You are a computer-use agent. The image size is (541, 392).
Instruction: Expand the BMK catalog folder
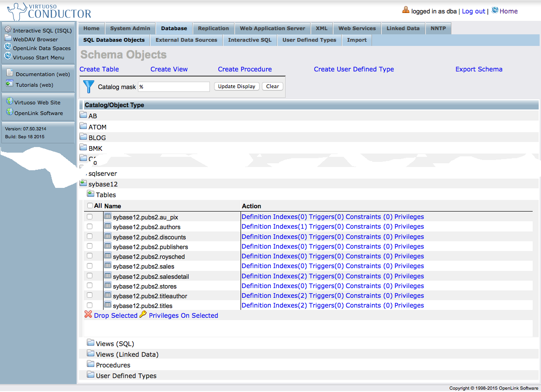click(x=83, y=147)
